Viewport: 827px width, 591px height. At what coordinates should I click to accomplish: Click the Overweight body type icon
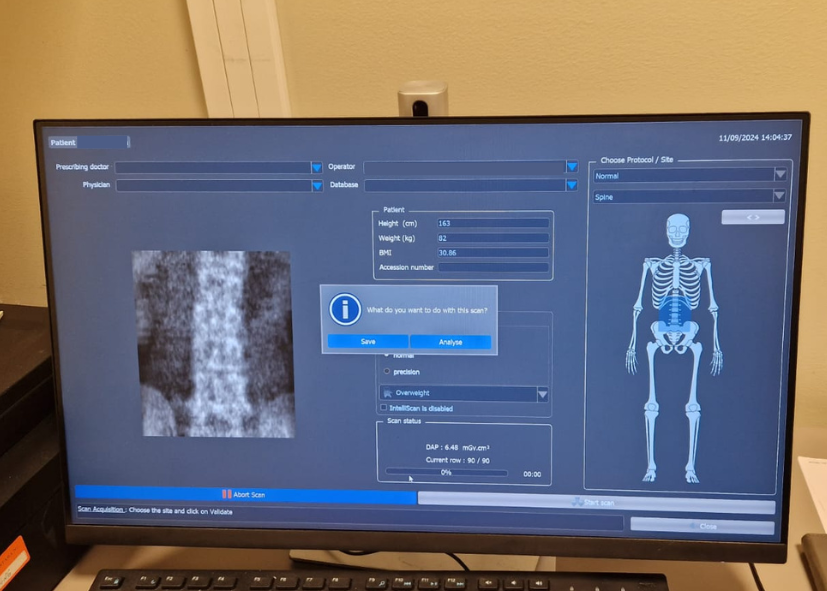click(388, 393)
